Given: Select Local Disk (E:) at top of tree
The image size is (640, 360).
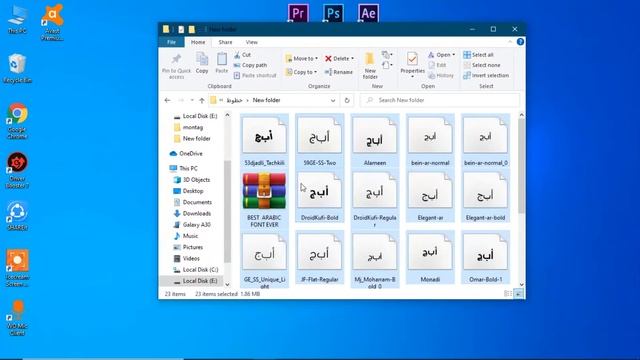Looking at the screenshot, I should click(195, 116).
